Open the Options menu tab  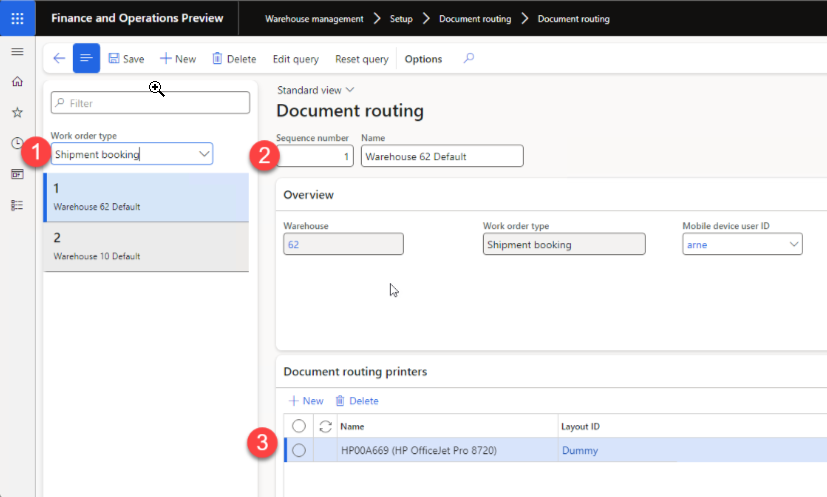(423, 59)
